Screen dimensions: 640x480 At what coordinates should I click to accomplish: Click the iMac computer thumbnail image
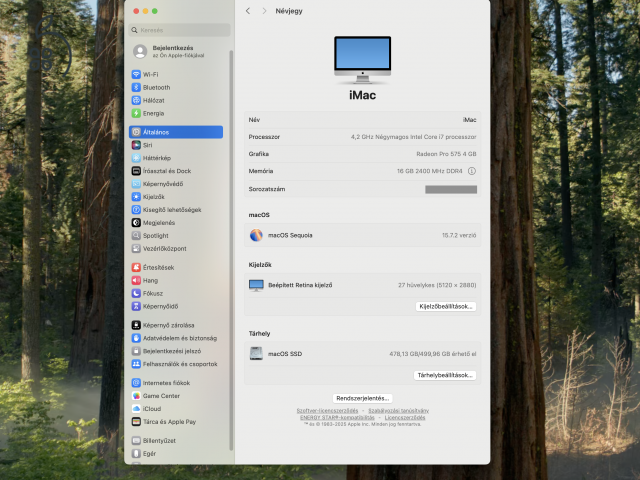tap(362, 60)
